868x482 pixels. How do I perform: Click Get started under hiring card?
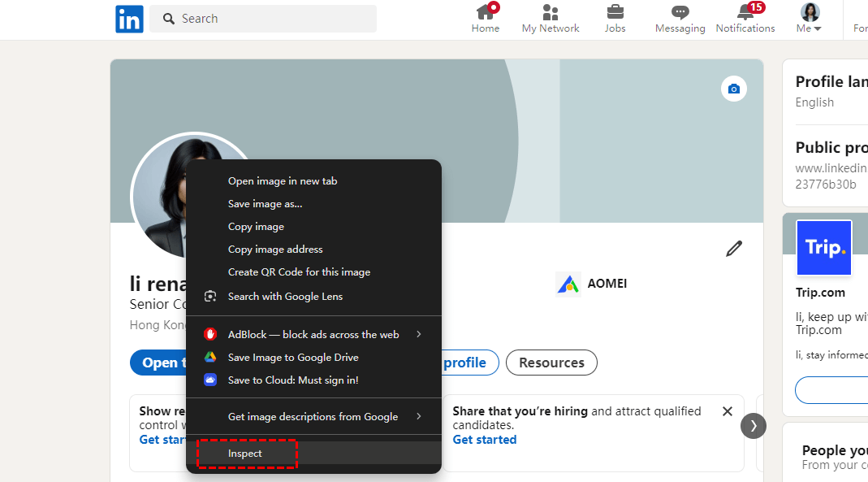485,440
